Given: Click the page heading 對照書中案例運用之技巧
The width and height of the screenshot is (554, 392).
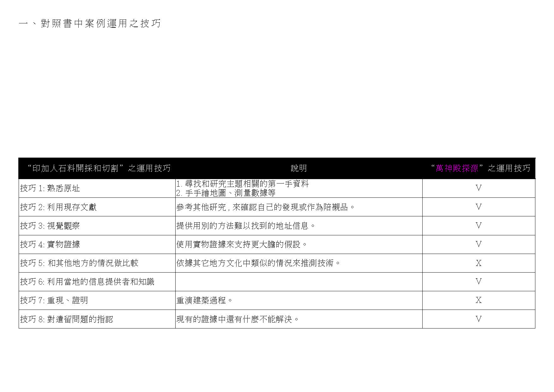Looking at the screenshot, I should (90, 23).
